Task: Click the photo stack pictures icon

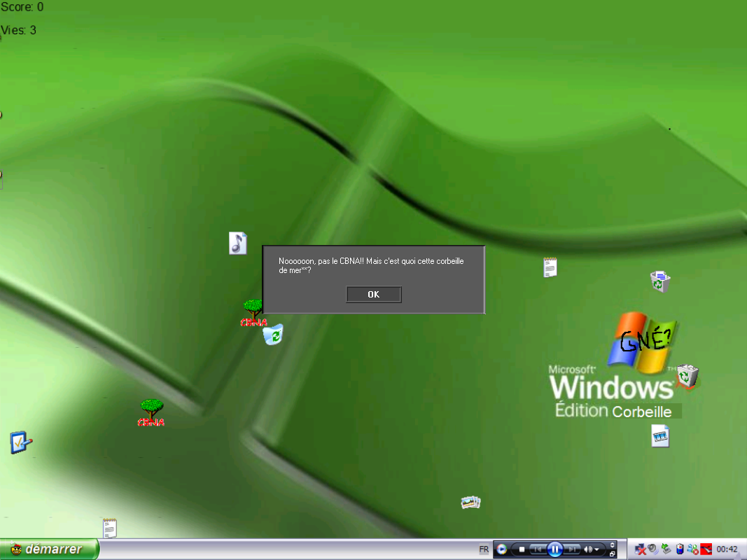Action: (470, 503)
